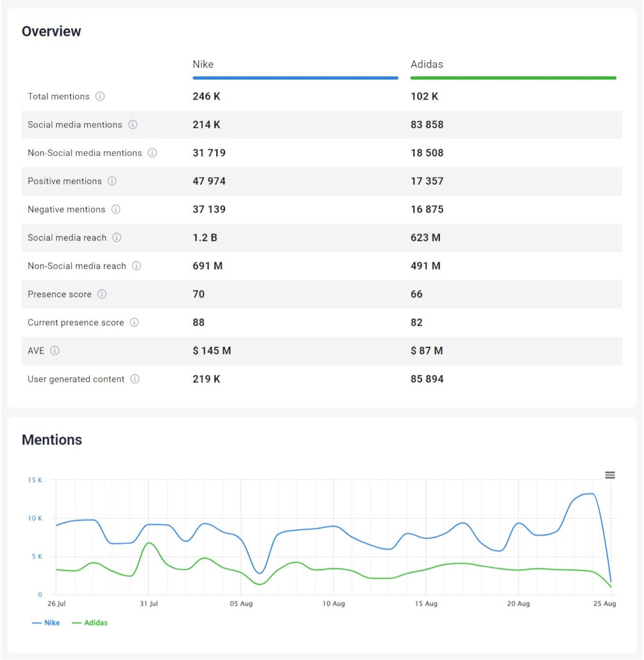The height and width of the screenshot is (660, 644).
Task: Click the blue bar under Nike
Action: [295, 78]
